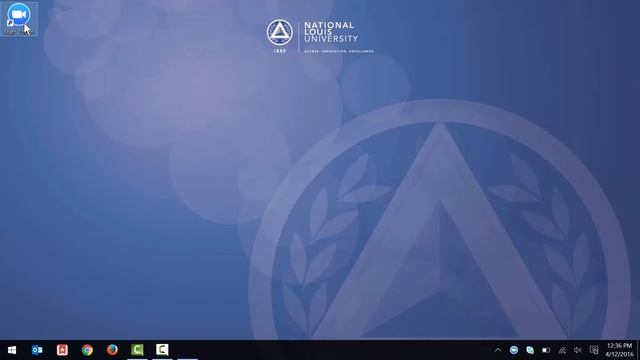Click the Show Desktop strip

(x=638, y=350)
